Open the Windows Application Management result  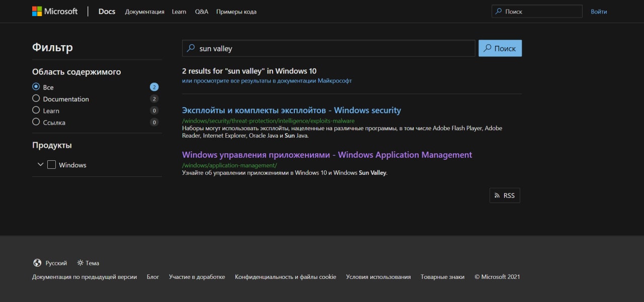pyautogui.click(x=327, y=155)
